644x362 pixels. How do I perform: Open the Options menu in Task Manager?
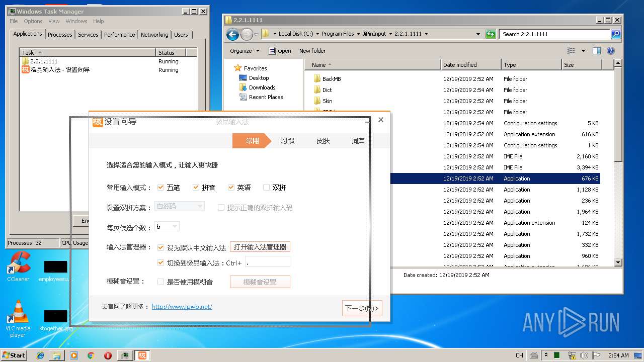(x=33, y=21)
